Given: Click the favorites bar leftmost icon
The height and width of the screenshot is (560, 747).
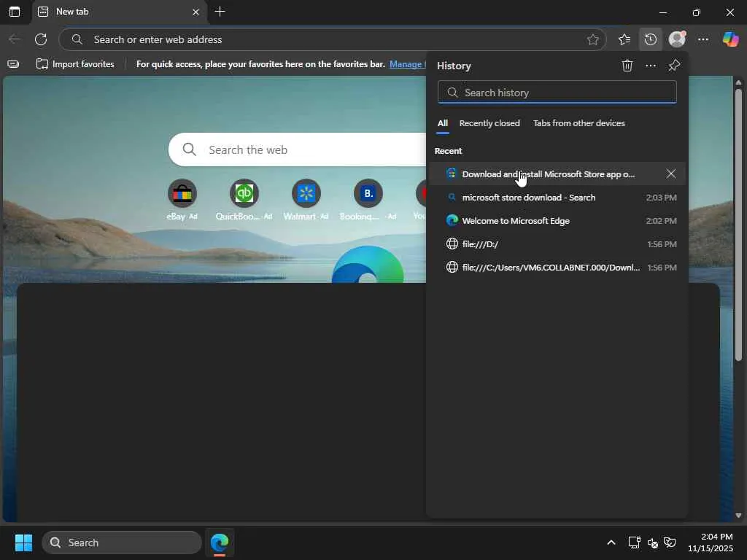Looking at the screenshot, I should coord(13,64).
